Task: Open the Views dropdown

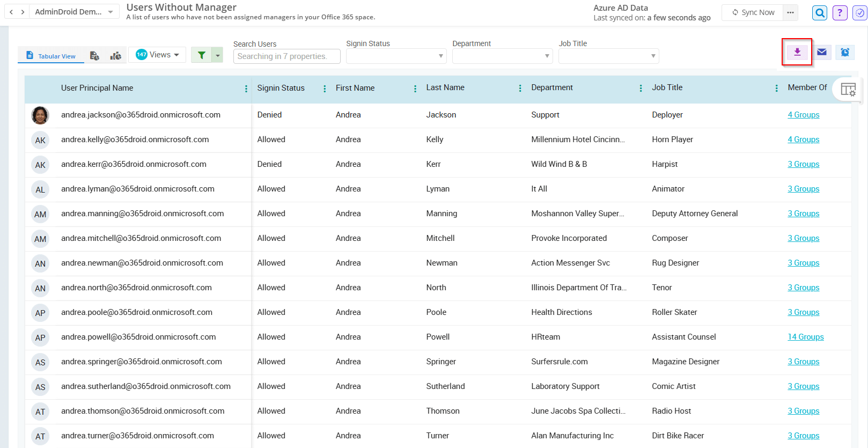Action: pos(157,55)
